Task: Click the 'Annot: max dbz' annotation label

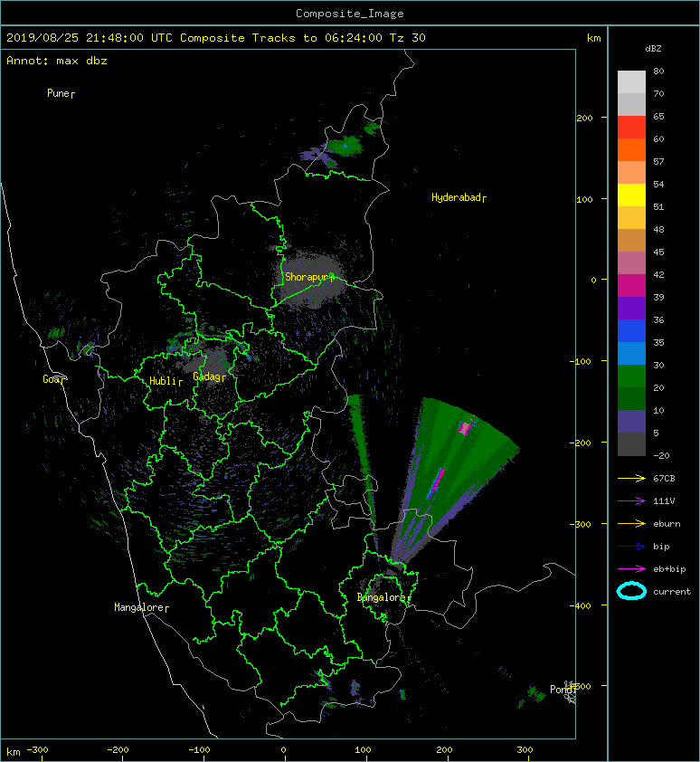Action: (57, 61)
